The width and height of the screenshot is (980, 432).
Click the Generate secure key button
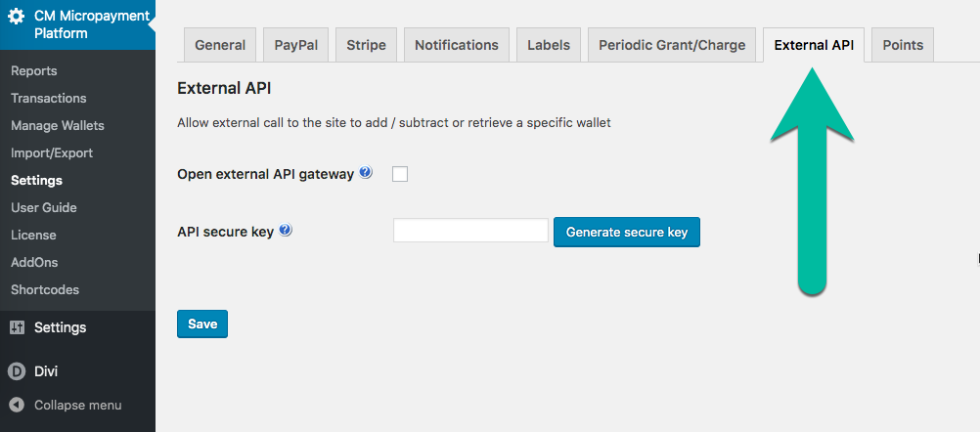click(x=627, y=233)
